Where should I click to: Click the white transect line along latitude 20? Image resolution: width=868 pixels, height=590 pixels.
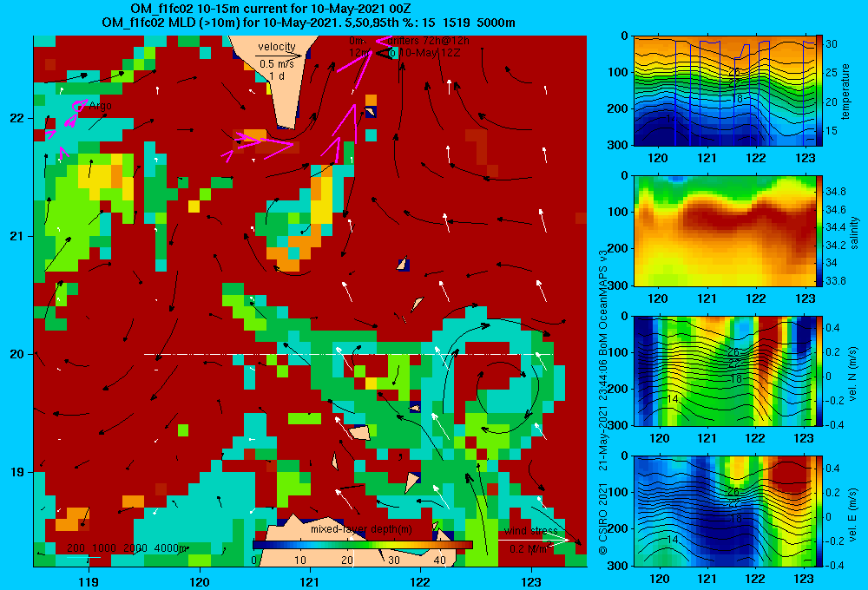pos(348,354)
